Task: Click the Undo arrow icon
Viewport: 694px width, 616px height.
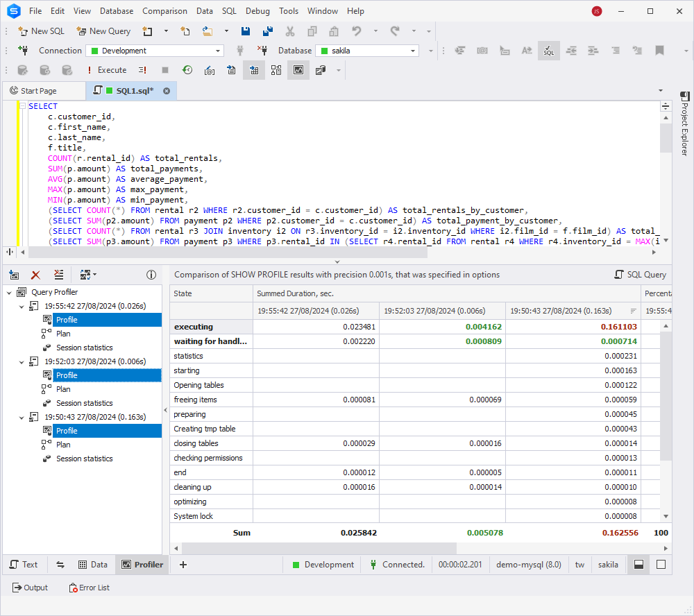Action: coord(356,31)
